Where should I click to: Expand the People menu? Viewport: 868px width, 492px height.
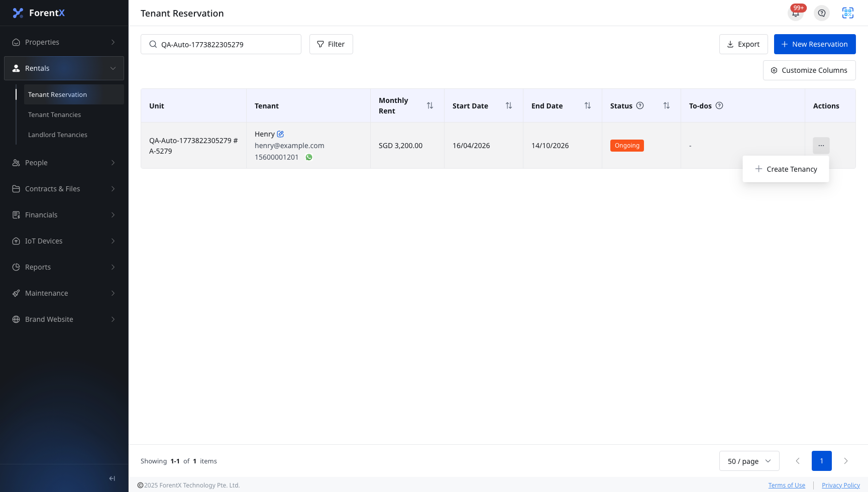(x=64, y=163)
